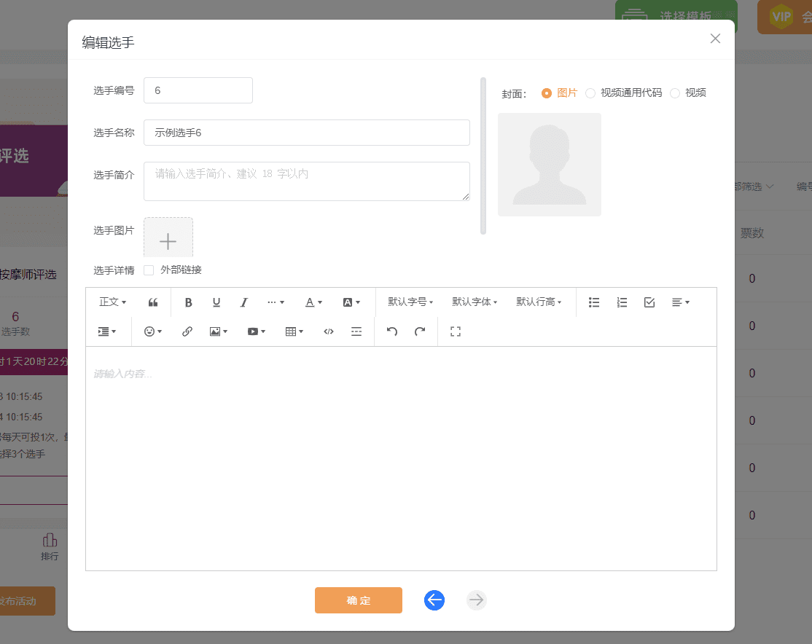Expand the 正文 paragraph style dropdown
The height and width of the screenshot is (644, 812).
113,302
